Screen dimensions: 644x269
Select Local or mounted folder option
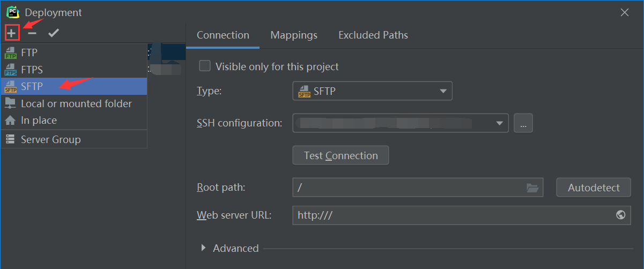pos(73,103)
